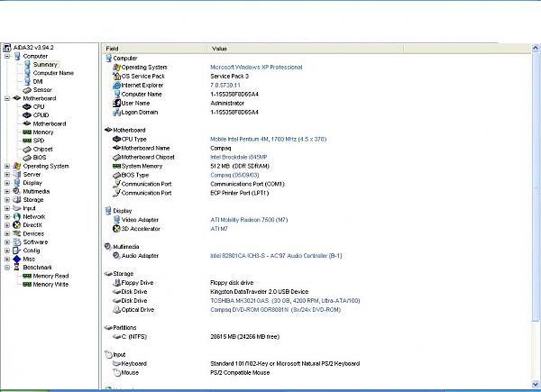The width and height of the screenshot is (541, 392).
Task: Click the Network globe icon in the tree
Action: [17, 217]
